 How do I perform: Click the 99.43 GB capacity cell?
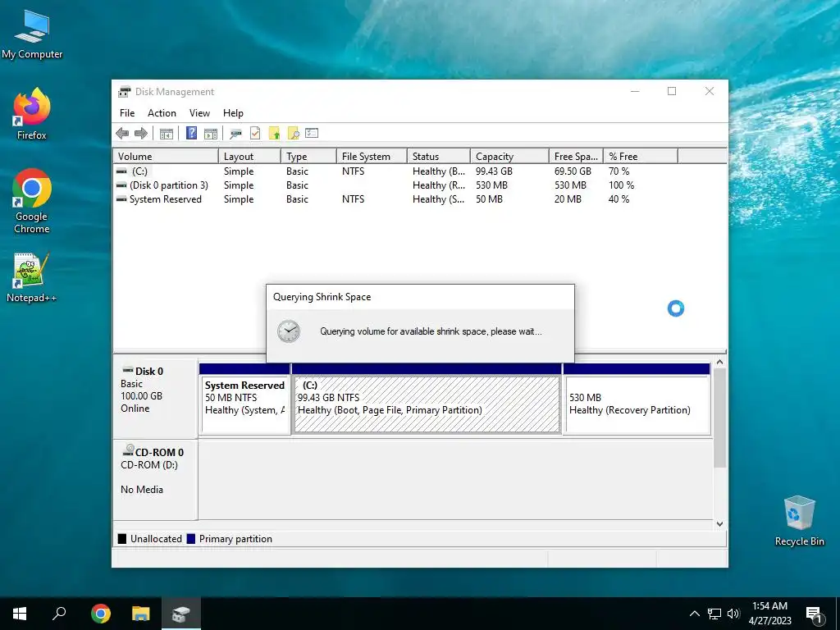pyautogui.click(x=494, y=171)
